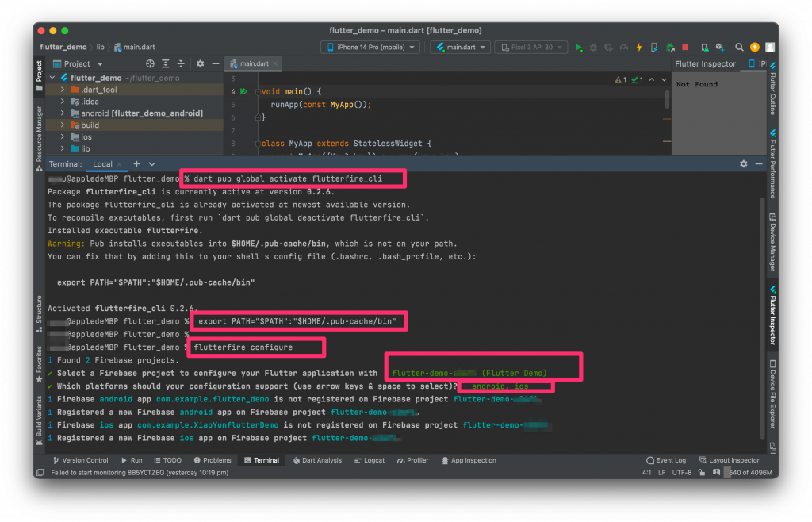Image resolution: width=812 pixels, height=522 pixels.
Task: Open Project panel gear options
Action: coord(200,63)
